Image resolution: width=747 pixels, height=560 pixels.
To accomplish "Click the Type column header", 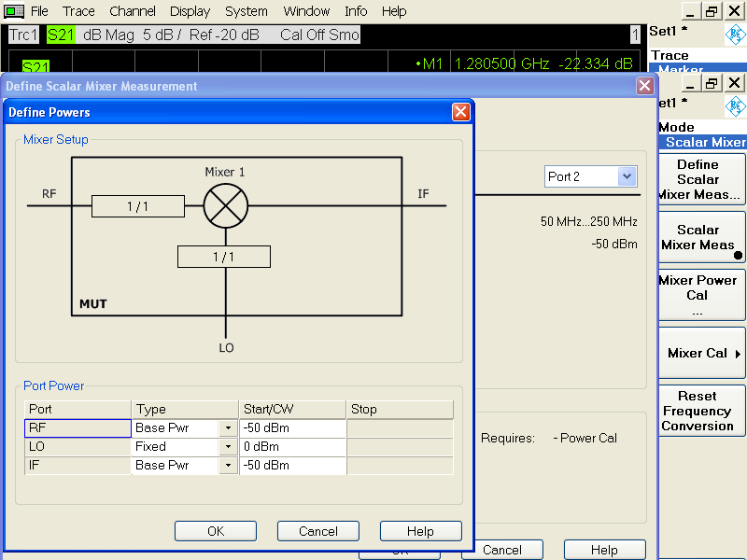I will pos(185,410).
